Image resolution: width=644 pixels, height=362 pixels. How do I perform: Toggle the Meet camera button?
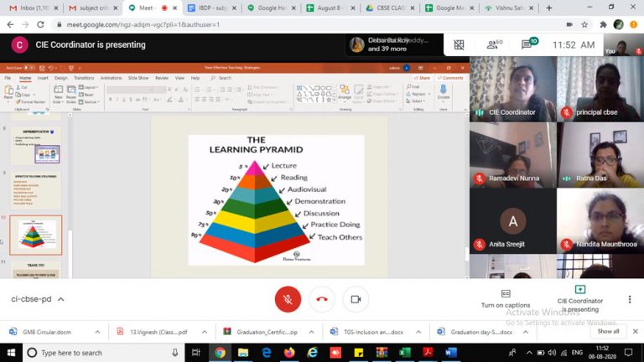point(356,299)
